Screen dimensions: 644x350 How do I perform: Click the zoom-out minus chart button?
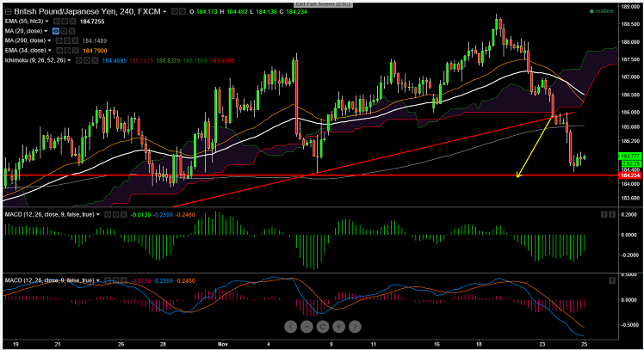pos(307,327)
